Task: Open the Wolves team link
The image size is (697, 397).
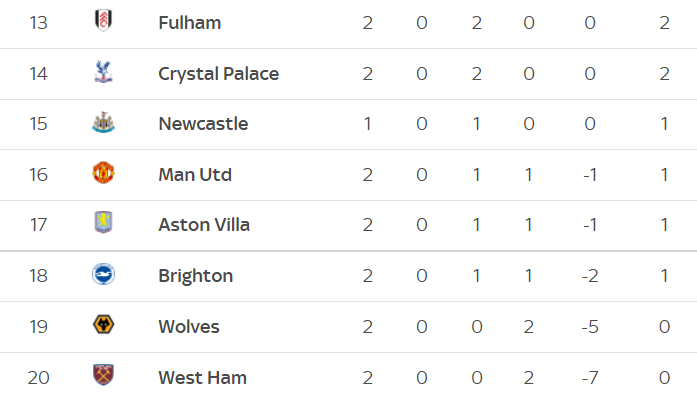Action: point(189,327)
